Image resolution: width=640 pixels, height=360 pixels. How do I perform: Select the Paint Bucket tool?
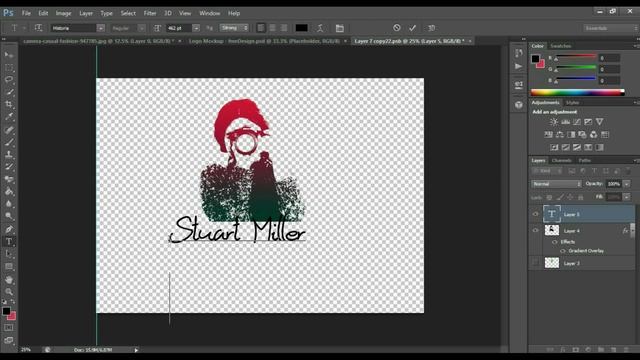(x=9, y=191)
